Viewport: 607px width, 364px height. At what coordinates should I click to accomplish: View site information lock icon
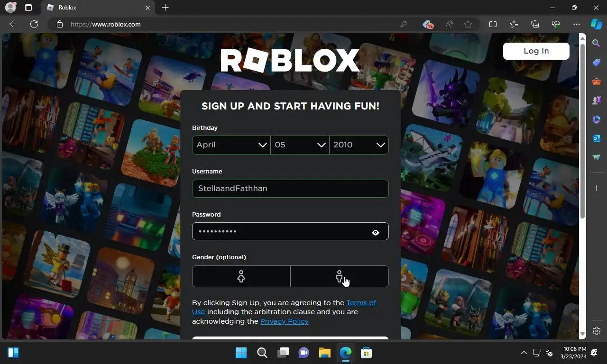tap(60, 24)
